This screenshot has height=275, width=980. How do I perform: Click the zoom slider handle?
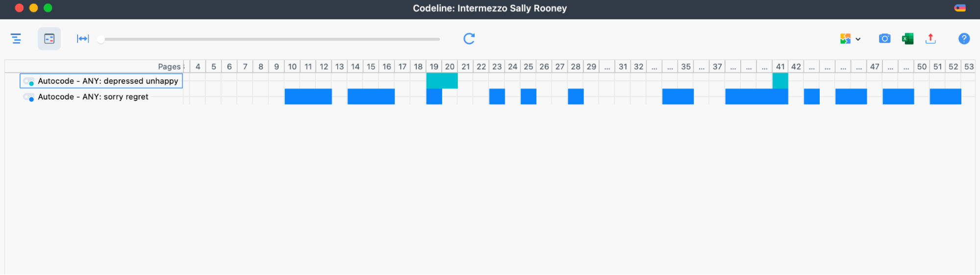tap(101, 39)
